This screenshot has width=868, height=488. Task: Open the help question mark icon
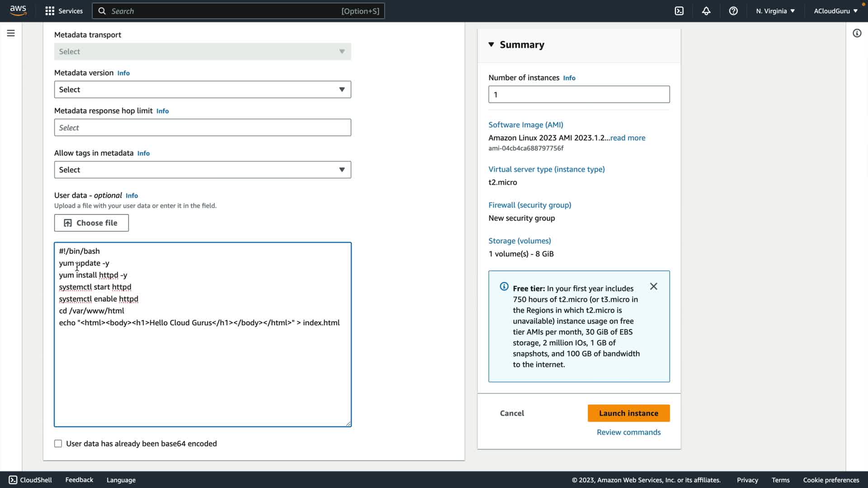point(733,11)
